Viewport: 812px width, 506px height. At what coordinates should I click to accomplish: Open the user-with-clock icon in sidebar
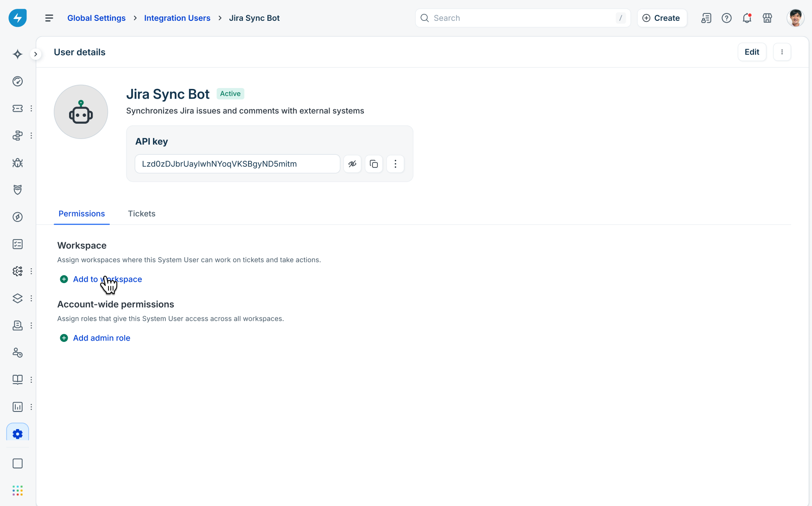point(18,353)
